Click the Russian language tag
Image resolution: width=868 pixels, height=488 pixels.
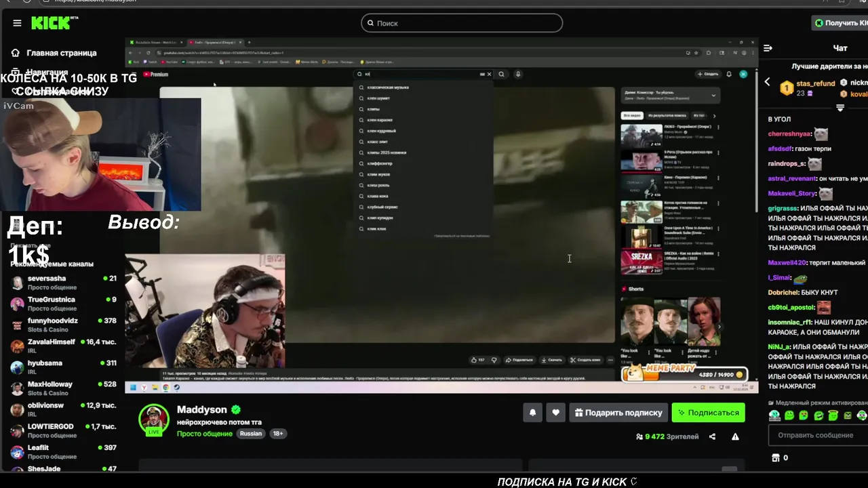[x=251, y=434]
